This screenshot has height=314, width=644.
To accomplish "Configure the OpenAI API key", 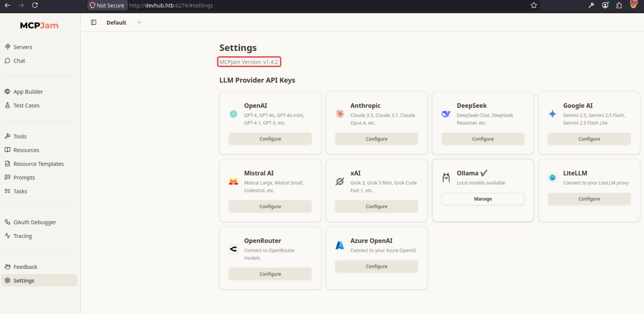I will pyautogui.click(x=270, y=139).
